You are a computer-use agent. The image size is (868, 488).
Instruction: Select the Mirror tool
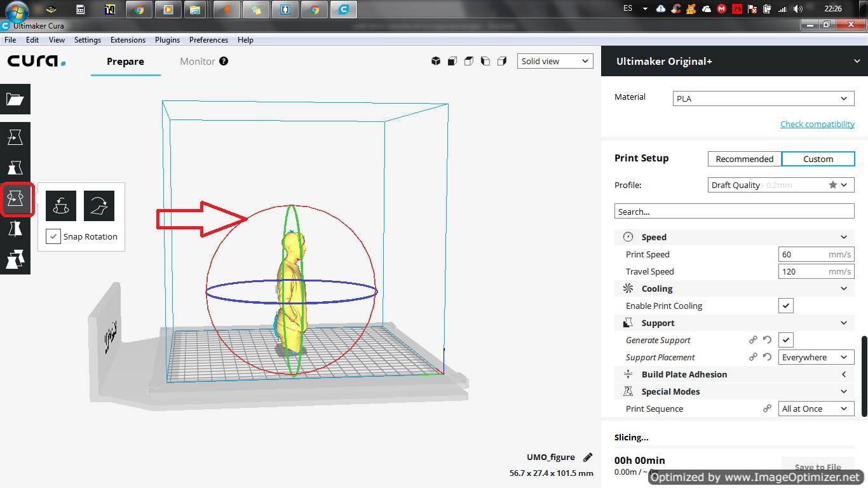tap(15, 229)
